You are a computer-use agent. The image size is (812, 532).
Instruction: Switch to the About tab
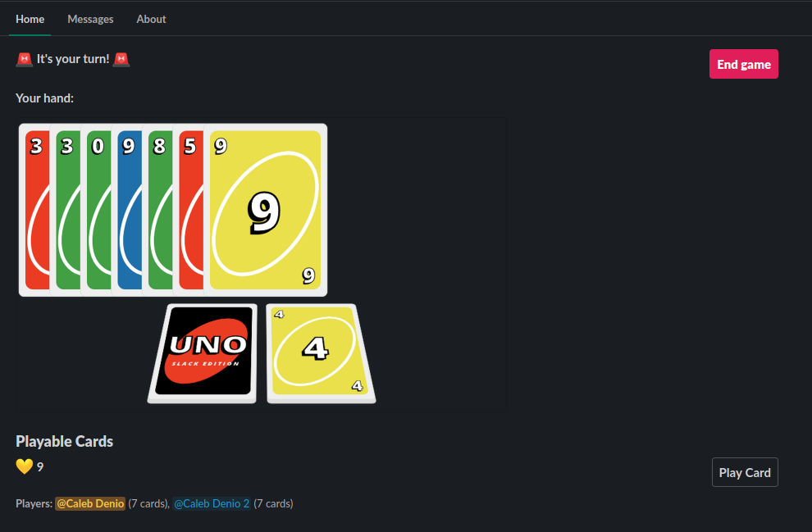coord(151,19)
